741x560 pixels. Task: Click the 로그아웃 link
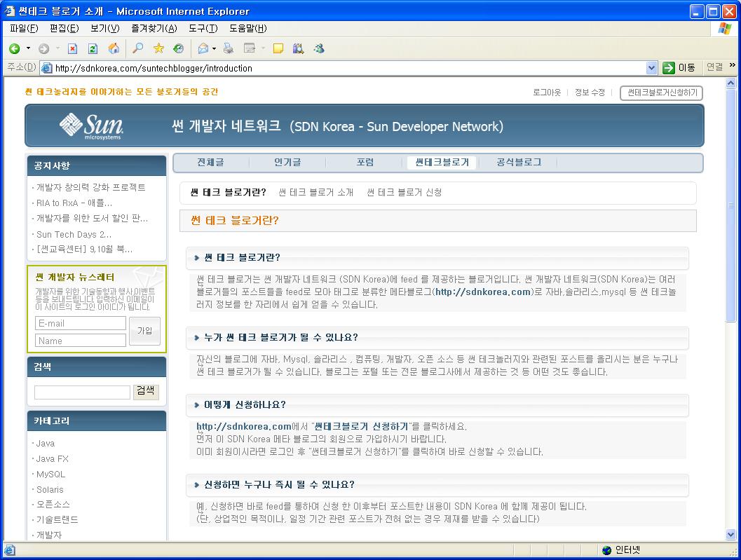[x=547, y=93]
